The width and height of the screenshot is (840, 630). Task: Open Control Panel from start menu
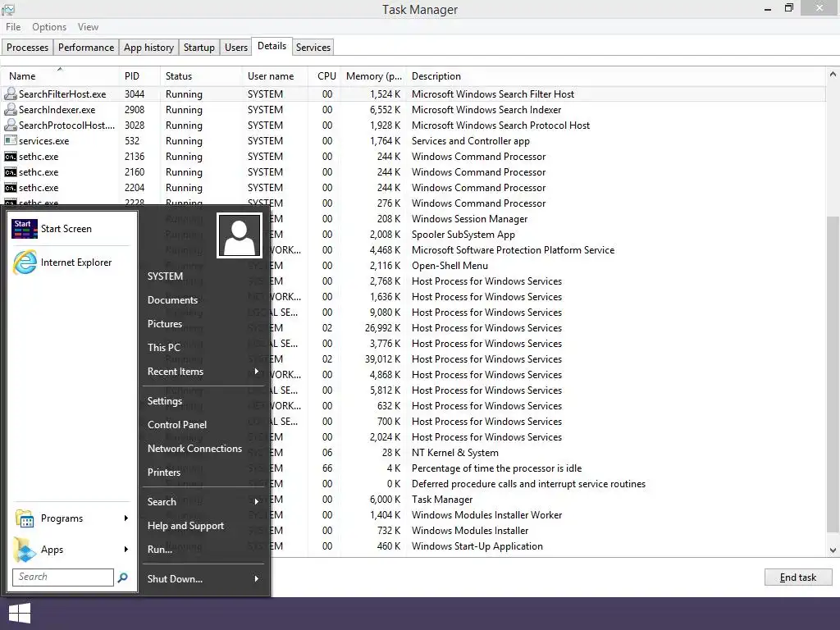[x=177, y=424]
